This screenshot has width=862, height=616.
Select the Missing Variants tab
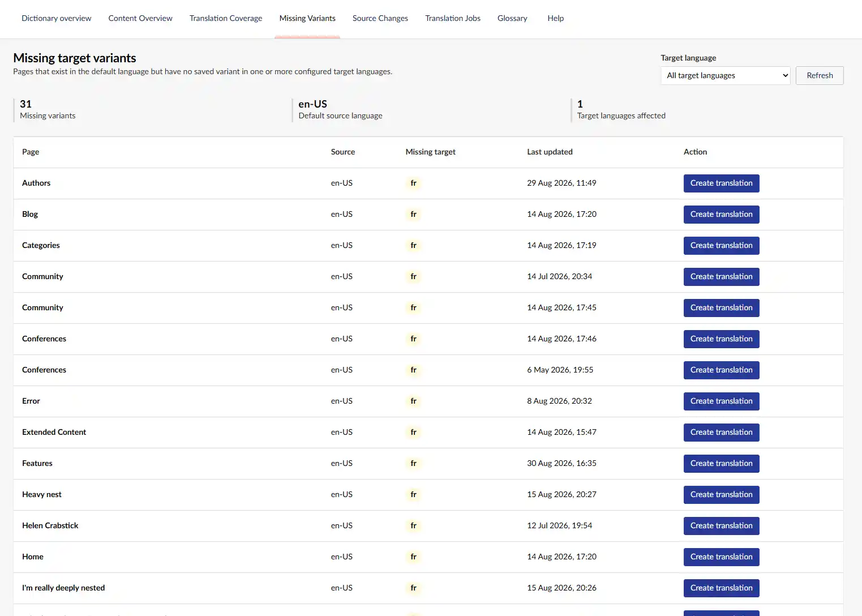click(307, 18)
